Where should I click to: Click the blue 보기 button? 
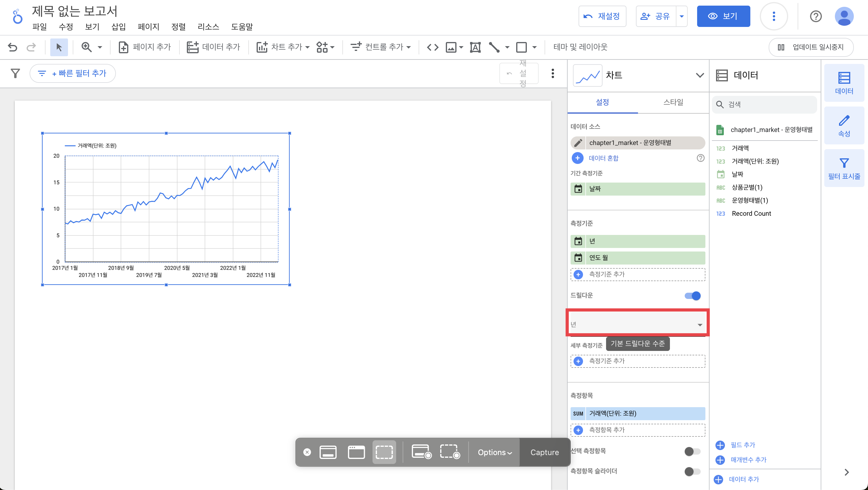[723, 16]
